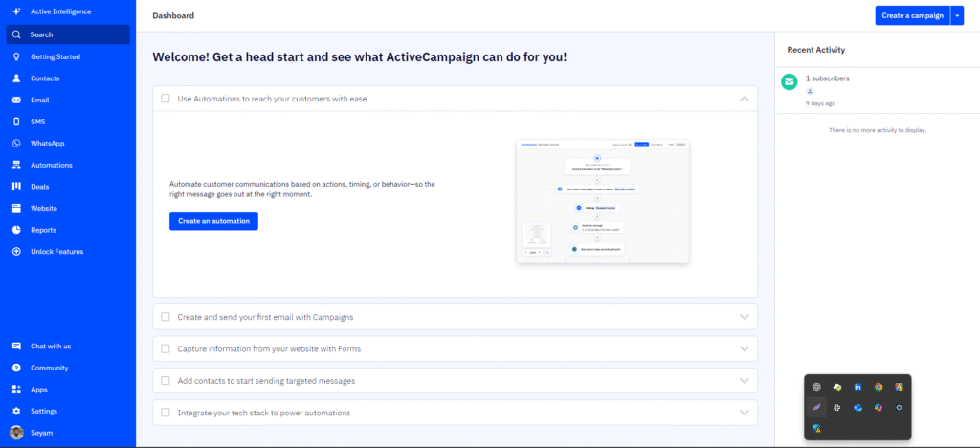The width and height of the screenshot is (980, 448).
Task: Open the Automations icon in sidebar
Action: [x=17, y=165]
